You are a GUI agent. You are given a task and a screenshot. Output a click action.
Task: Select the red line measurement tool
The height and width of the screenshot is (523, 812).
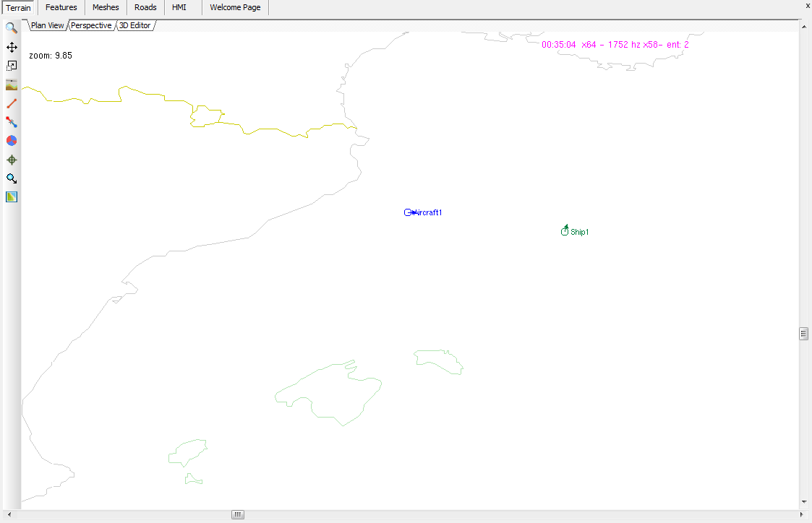coord(12,103)
